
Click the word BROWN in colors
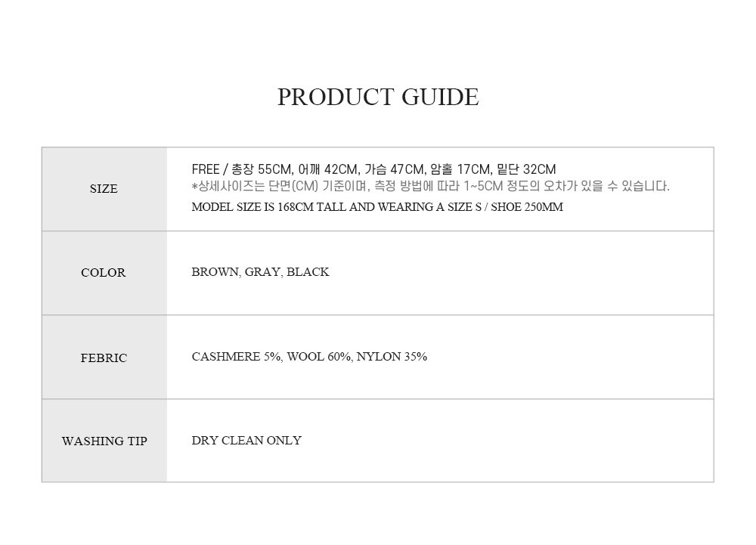[215, 272]
